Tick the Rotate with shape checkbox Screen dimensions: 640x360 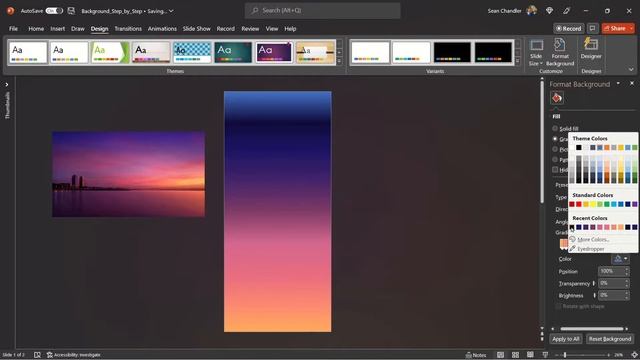(558, 306)
